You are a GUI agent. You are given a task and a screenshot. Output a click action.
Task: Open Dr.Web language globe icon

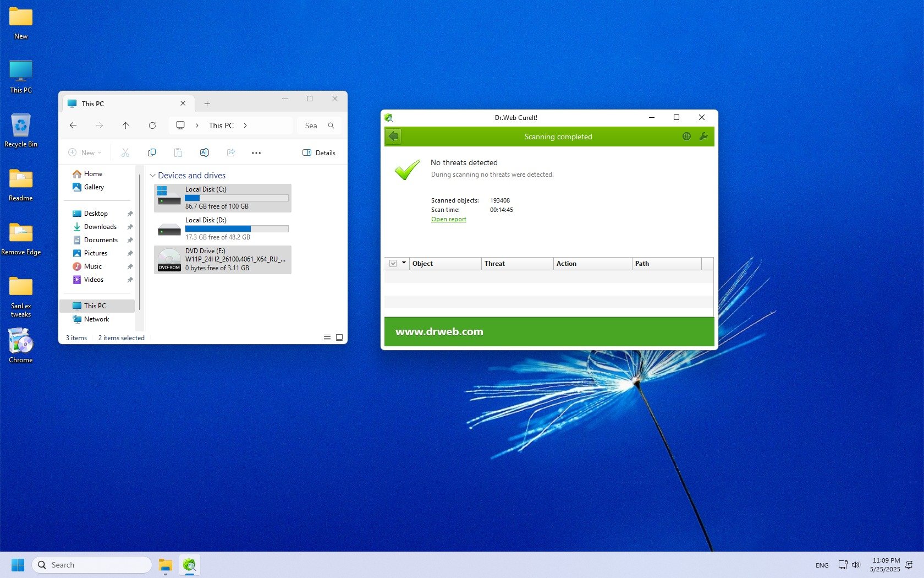click(x=686, y=137)
